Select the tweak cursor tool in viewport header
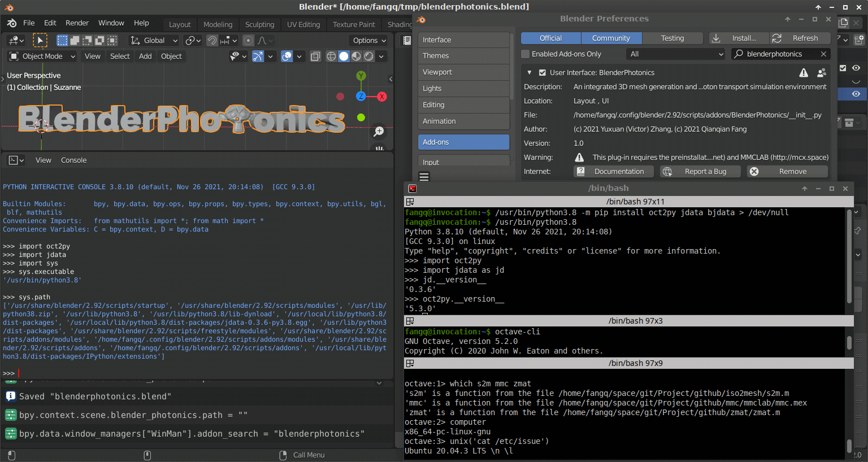This screenshot has width=868, height=462. point(40,41)
